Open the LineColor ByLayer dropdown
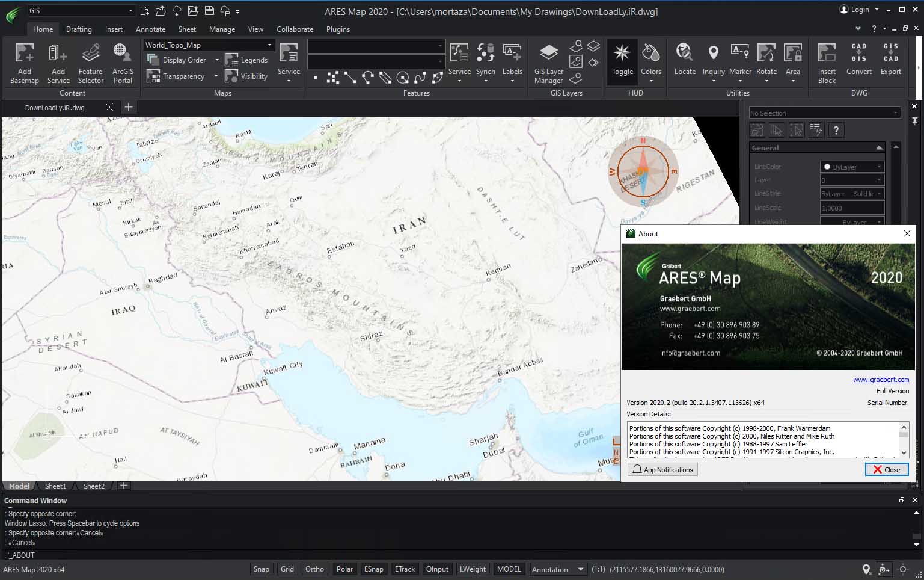 pos(852,167)
